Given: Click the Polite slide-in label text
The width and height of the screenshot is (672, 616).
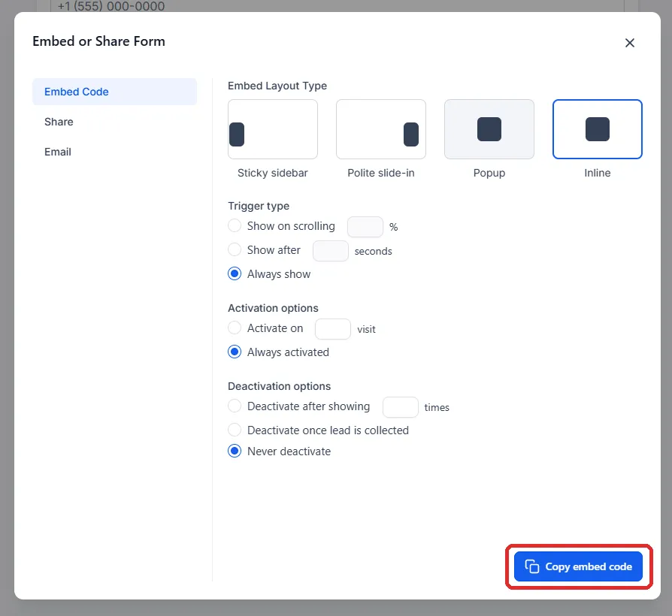Looking at the screenshot, I should 380,173.
